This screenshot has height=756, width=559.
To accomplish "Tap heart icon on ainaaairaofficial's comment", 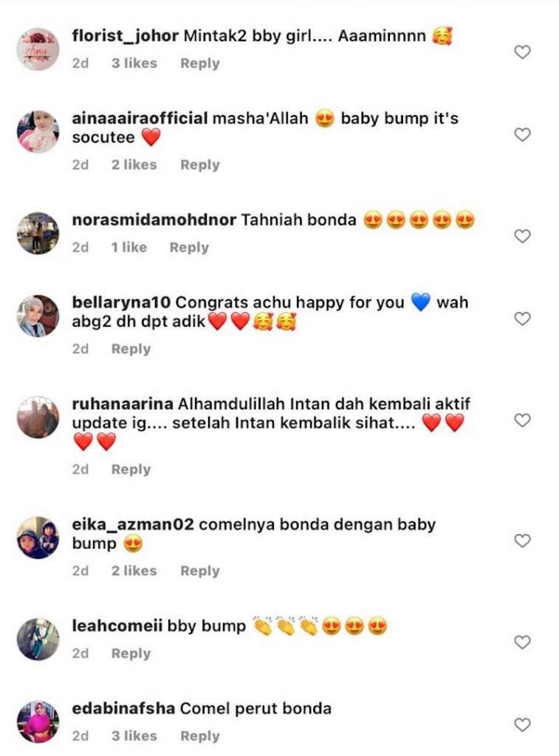I will pos(522,134).
